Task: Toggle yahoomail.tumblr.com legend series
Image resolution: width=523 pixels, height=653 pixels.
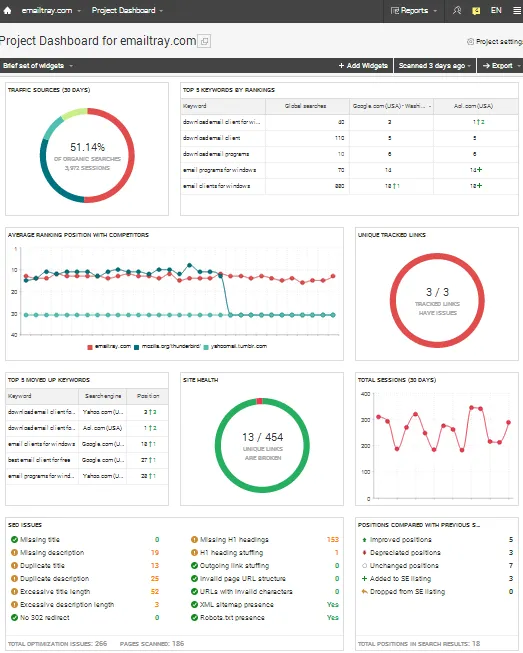Action: 235,346
